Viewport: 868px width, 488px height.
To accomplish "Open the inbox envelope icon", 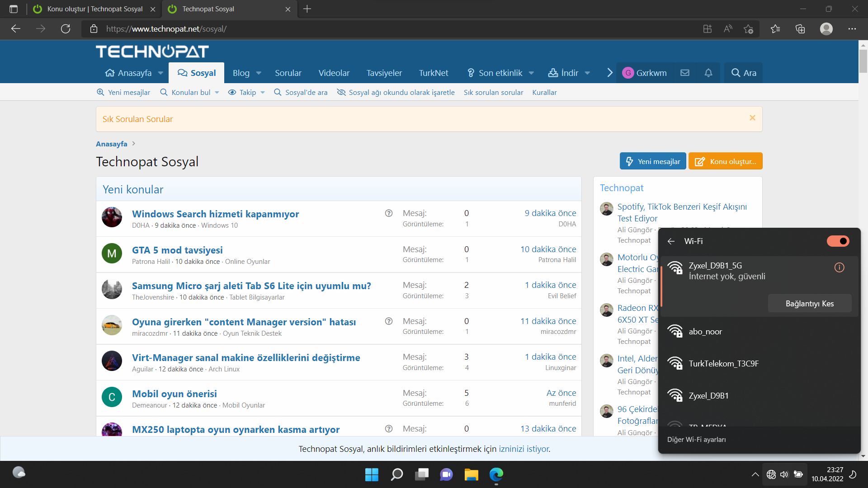I will coord(685,73).
